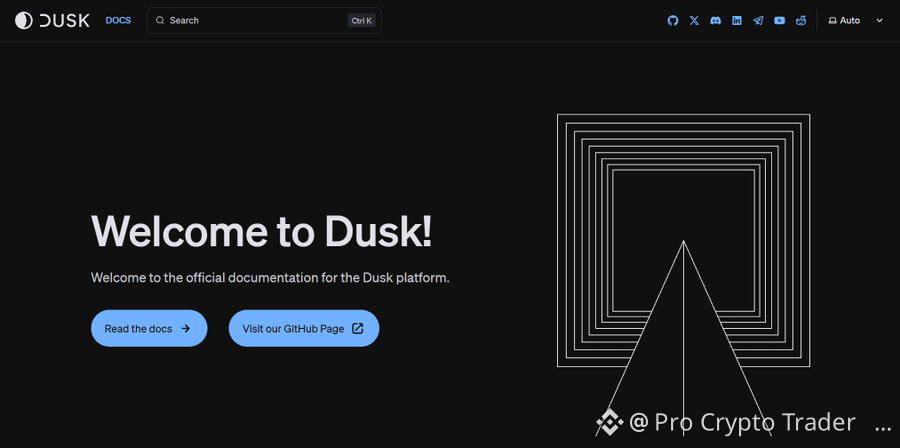
Task: Click the DOCS navigation link
Action: tap(118, 21)
